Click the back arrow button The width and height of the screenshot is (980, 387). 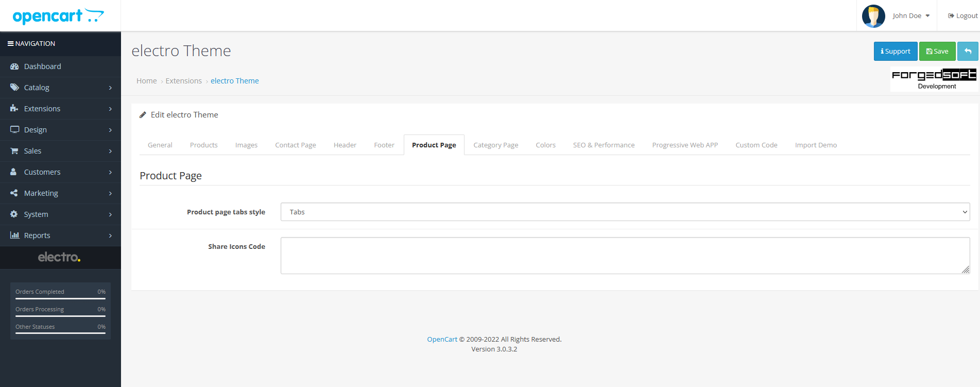click(x=968, y=52)
